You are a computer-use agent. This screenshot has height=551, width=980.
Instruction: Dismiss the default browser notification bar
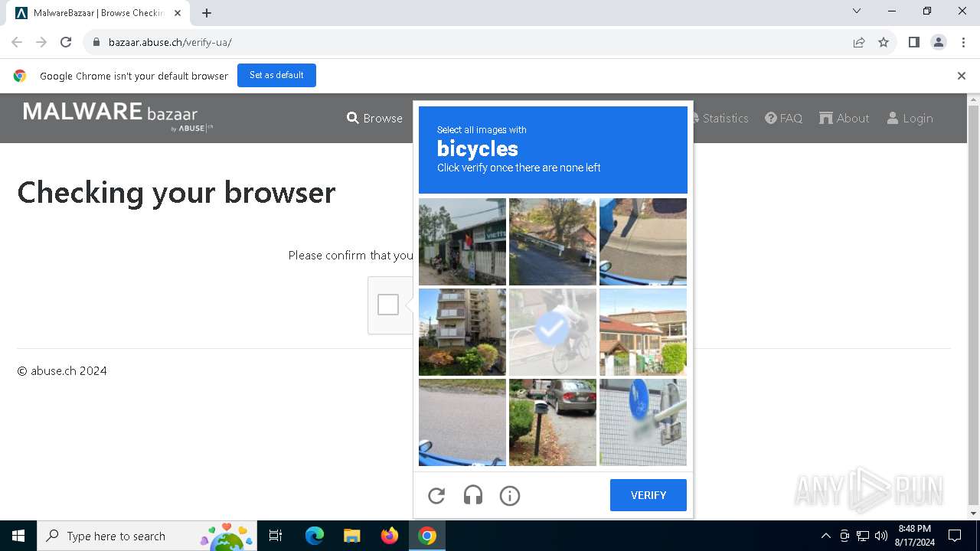962,76
